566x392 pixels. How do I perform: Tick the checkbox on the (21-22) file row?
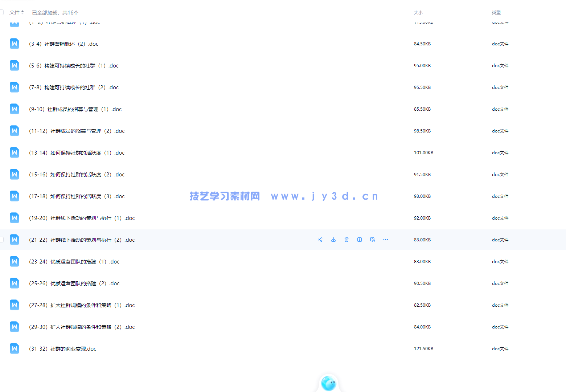point(1,240)
